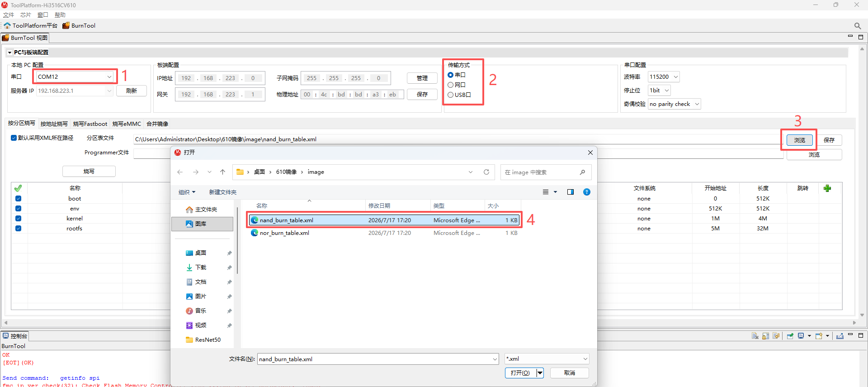Toggle the preview pane icon in Open dialog
The image size is (868, 387).
tap(571, 192)
